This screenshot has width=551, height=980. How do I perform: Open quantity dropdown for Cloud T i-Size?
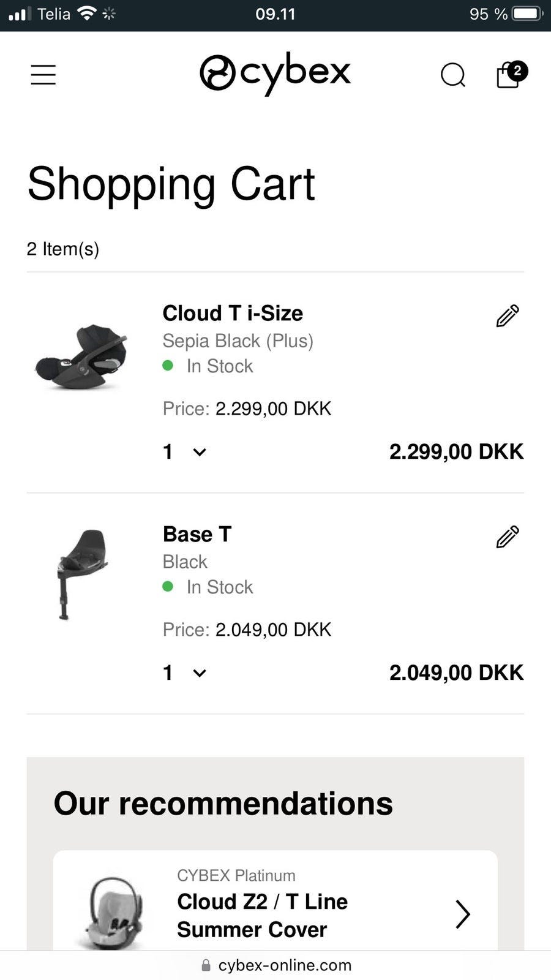tap(185, 452)
